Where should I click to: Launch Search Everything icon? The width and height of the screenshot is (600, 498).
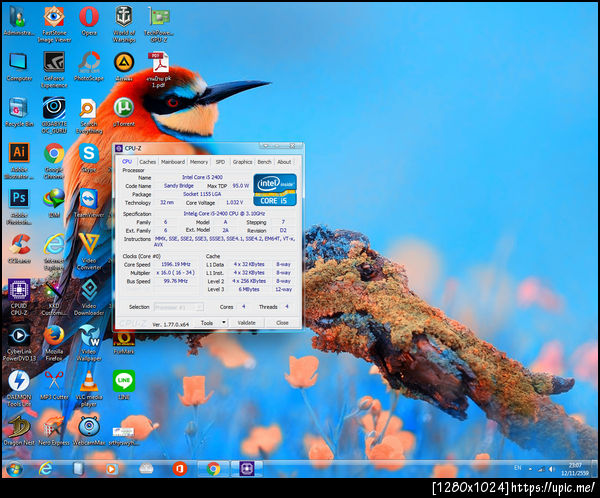pos(89,115)
